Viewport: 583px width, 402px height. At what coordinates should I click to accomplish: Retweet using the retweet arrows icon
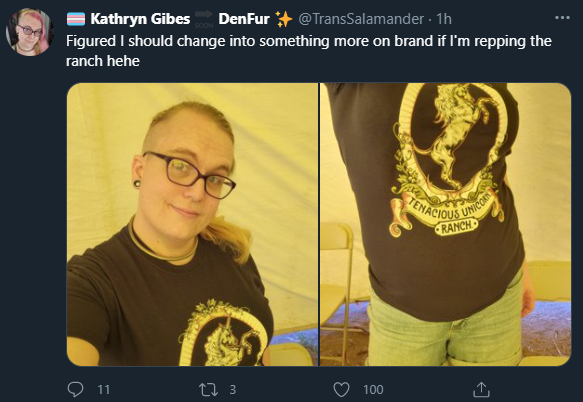point(208,389)
